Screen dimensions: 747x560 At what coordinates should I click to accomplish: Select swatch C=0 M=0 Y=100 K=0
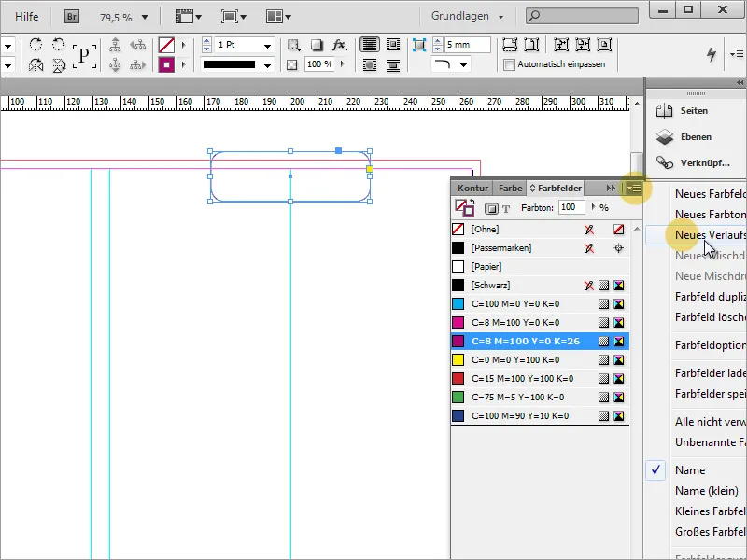pos(540,360)
